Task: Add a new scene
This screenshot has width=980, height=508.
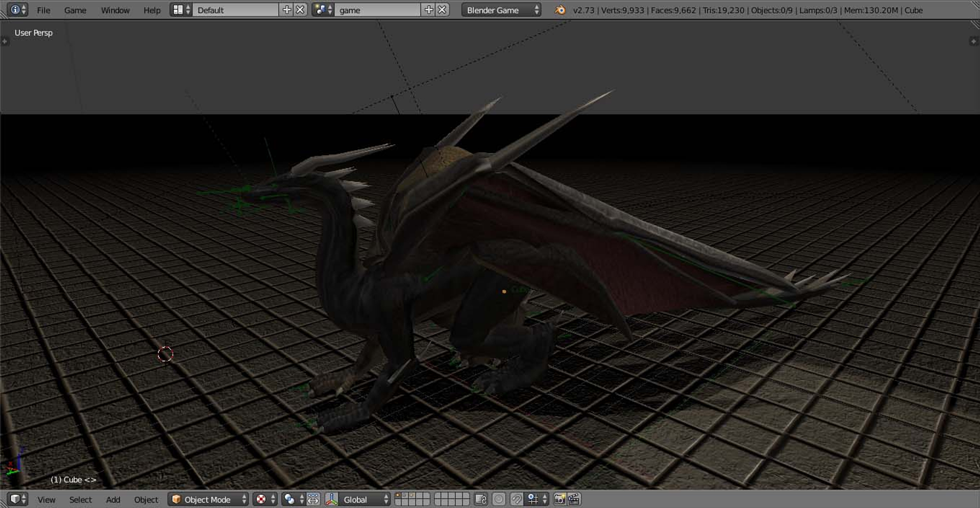Action: tap(429, 10)
